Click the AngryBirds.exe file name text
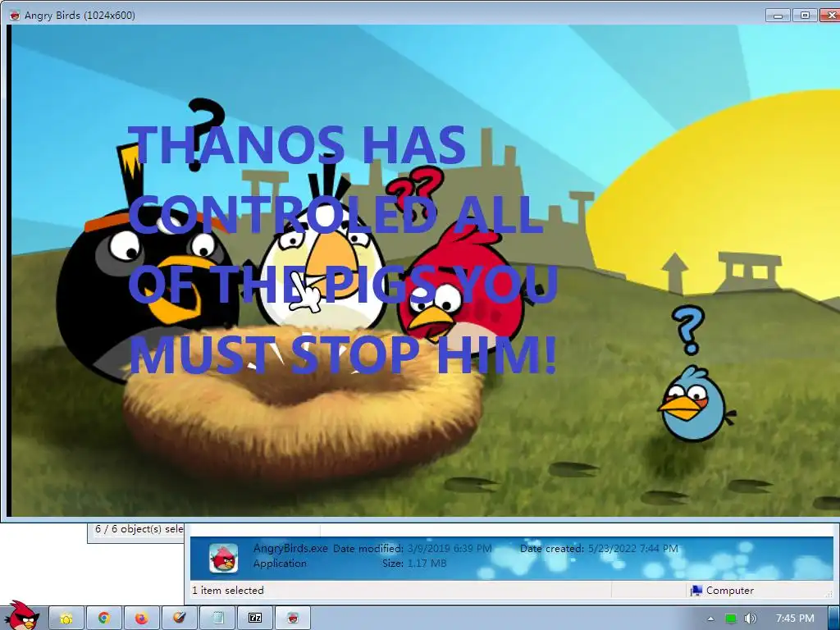Viewport: 840px width, 630px height. (290, 548)
